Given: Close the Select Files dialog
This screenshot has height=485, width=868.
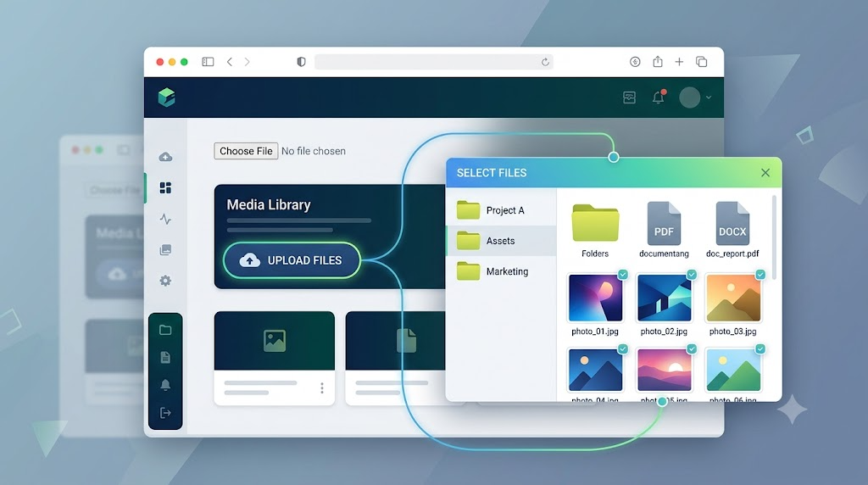Looking at the screenshot, I should [765, 173].
